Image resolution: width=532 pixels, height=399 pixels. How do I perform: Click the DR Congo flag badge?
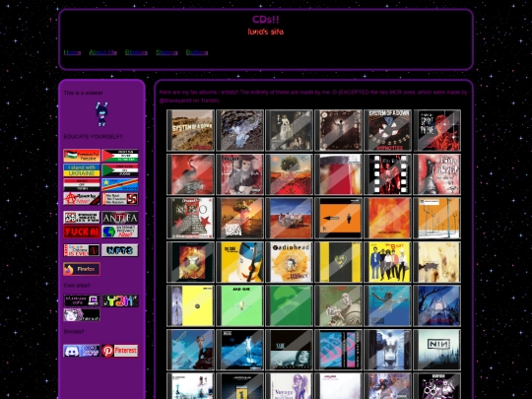coord(120,185)
